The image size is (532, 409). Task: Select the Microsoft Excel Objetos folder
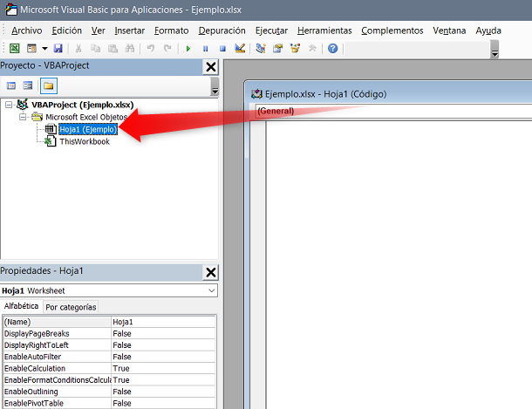[x=86, y=117]
